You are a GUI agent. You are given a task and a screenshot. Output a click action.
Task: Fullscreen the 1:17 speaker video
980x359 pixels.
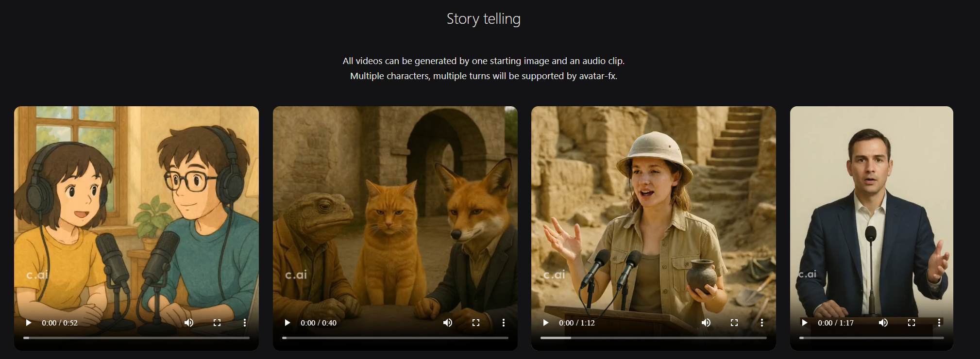tap(912, 323)
